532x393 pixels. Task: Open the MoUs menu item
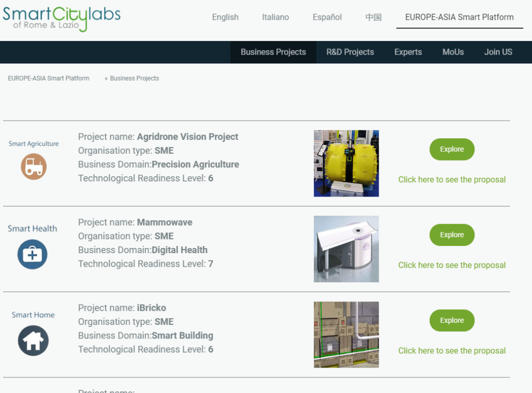click(x=453, y=52)
